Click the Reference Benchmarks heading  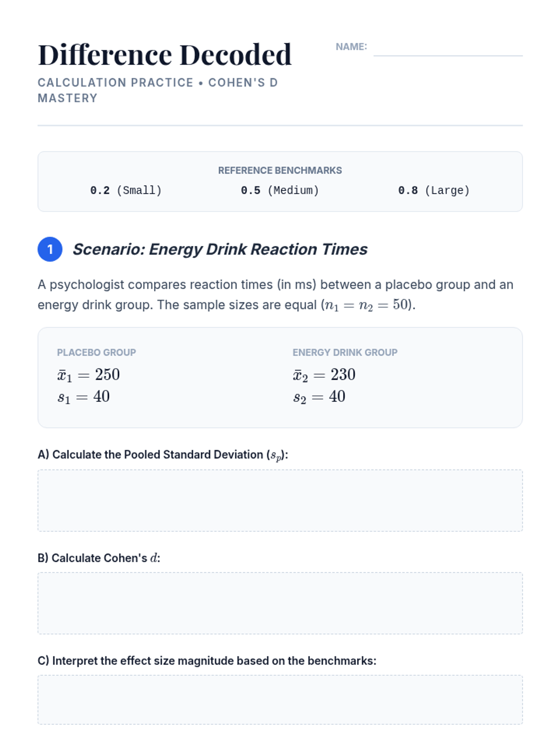pos(280,170)
